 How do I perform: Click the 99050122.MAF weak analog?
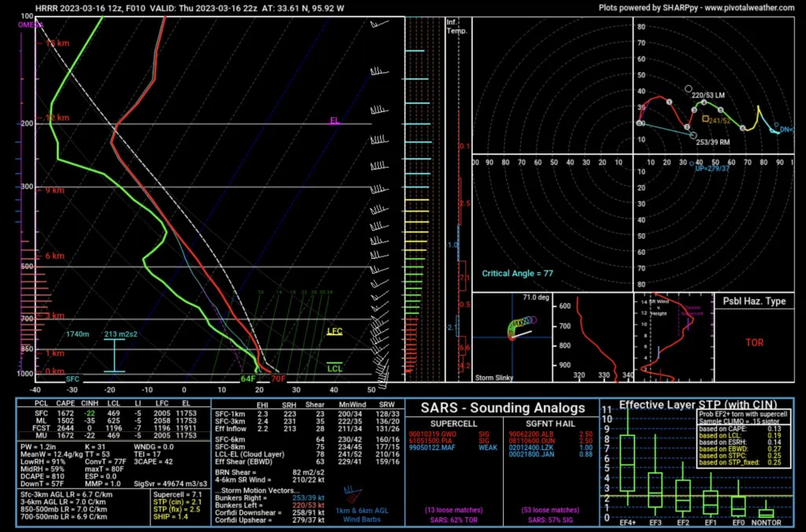pos(432,448)
